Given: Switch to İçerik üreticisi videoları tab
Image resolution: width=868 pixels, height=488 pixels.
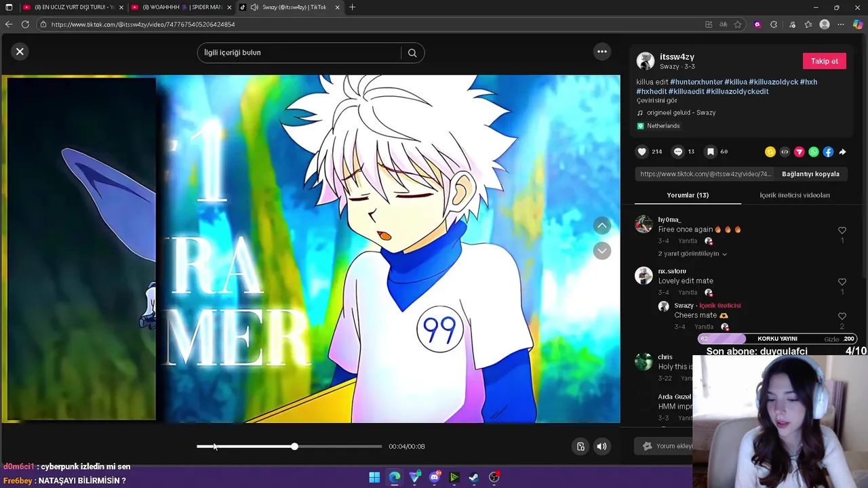Looking at the screenshot, I should pyautogui.click(x=794, y=195).
